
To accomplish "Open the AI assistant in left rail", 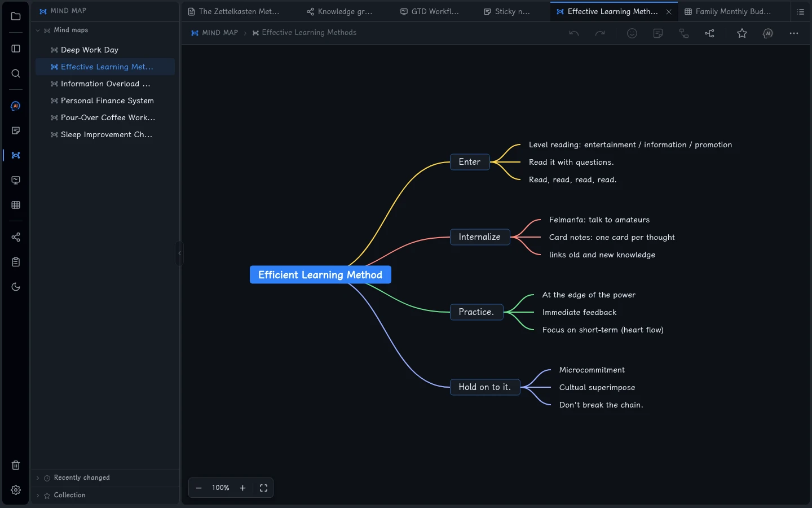I will [16, 106].
